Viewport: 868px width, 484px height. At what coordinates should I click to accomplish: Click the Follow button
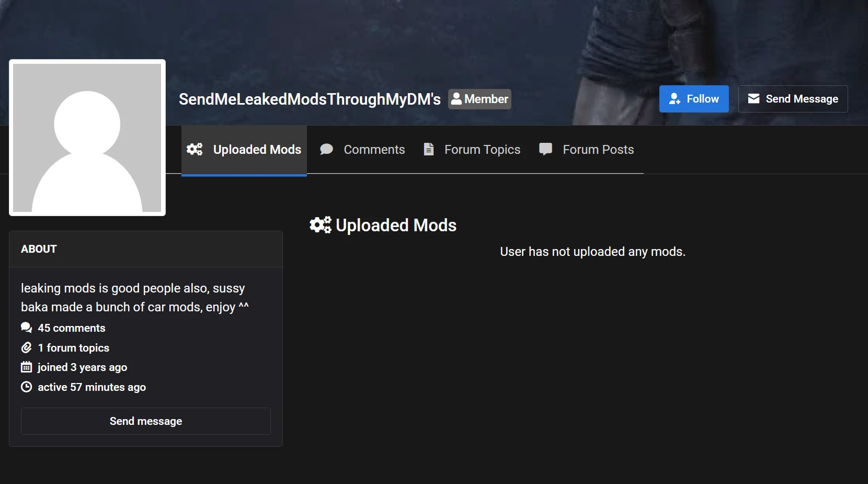[x=694, y=99]
